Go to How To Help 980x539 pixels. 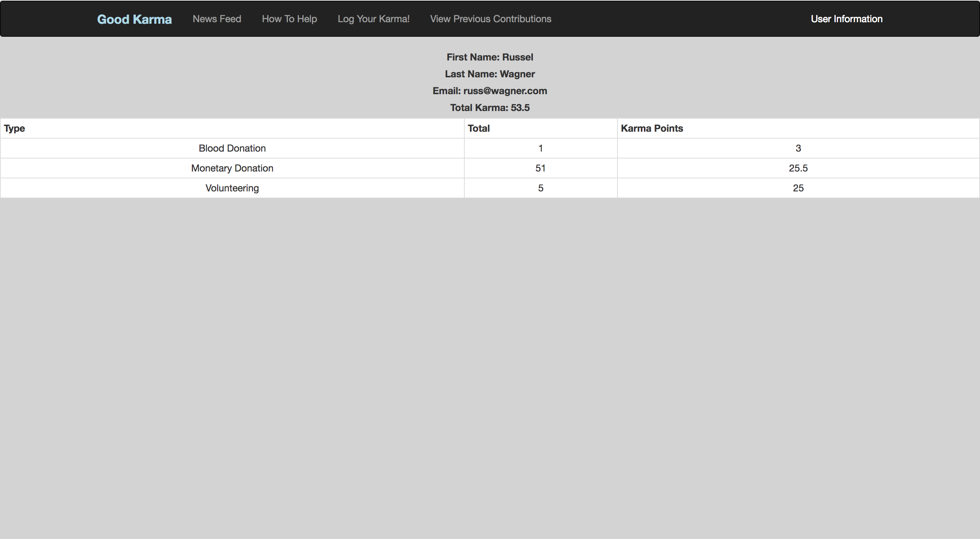289,19
